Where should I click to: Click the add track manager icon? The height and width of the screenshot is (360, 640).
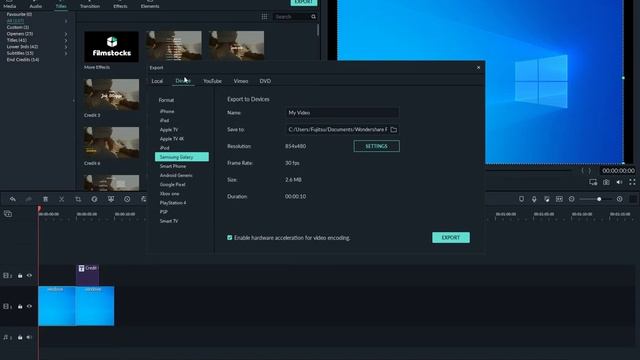(8, 213)
